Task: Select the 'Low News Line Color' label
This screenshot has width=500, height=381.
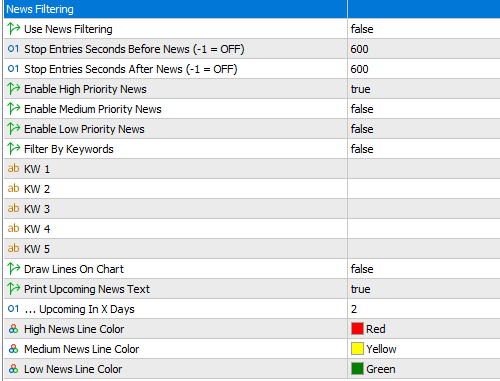Action: point(73,369)
